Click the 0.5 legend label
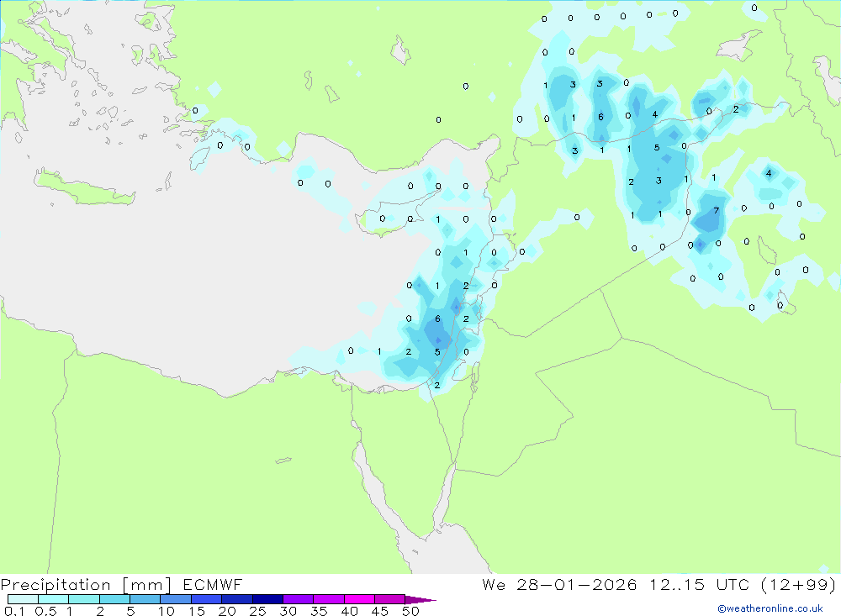The height and width of the screenshot is (616, 841). click(x=46, y=611)
